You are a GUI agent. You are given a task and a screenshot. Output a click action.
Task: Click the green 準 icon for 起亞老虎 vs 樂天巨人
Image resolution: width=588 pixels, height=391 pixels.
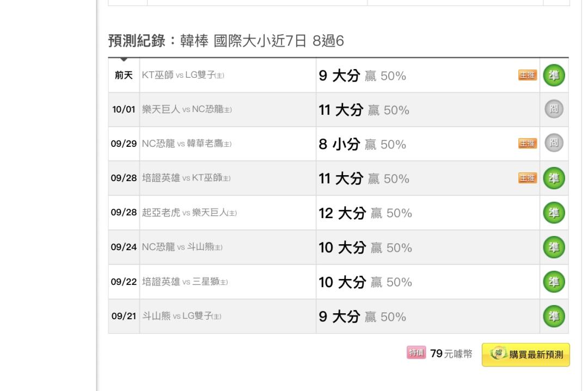(x=554, y=213)
